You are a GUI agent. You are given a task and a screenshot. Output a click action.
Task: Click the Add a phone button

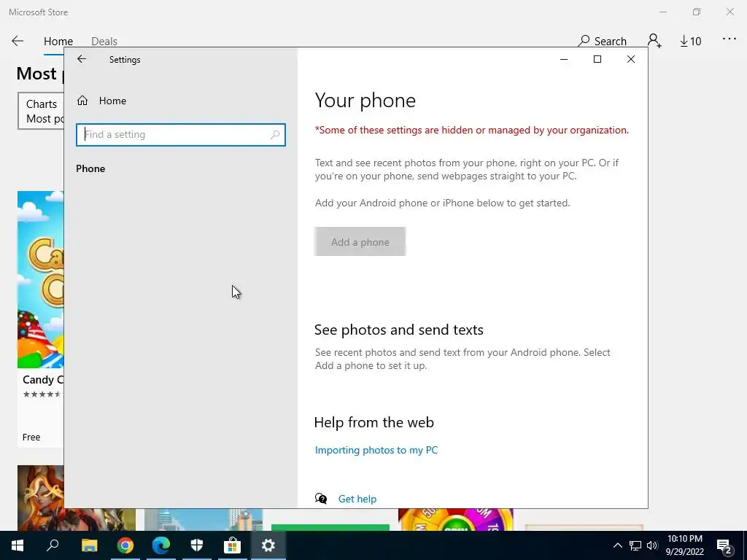pyautogui.click(x=360, y=242)
